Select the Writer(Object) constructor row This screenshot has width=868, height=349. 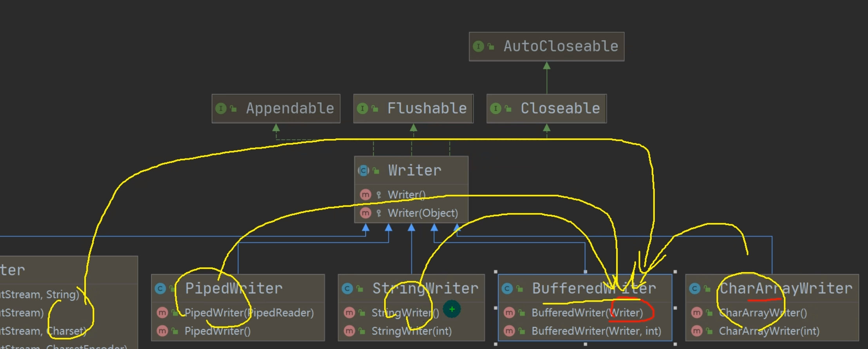[411, 213]
